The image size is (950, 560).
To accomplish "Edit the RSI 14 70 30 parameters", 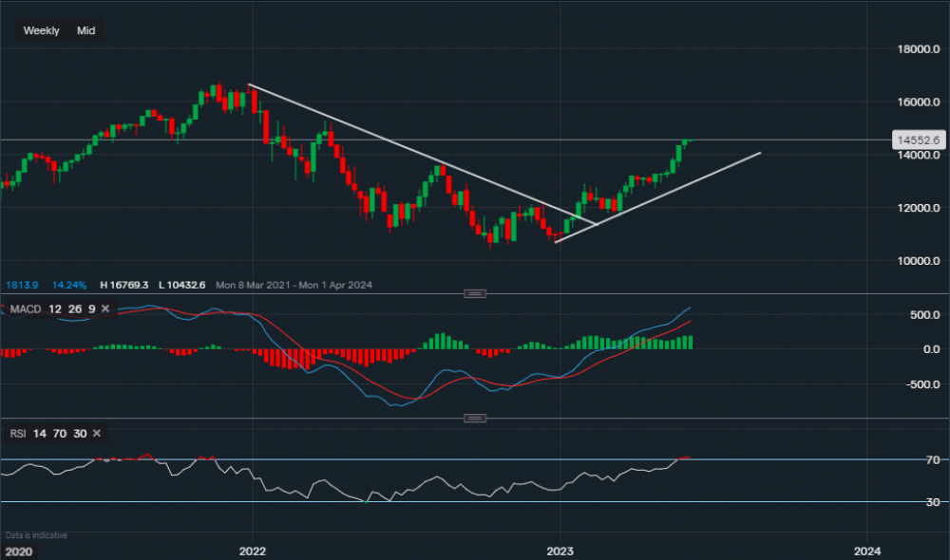I will [x=60, y=434].
